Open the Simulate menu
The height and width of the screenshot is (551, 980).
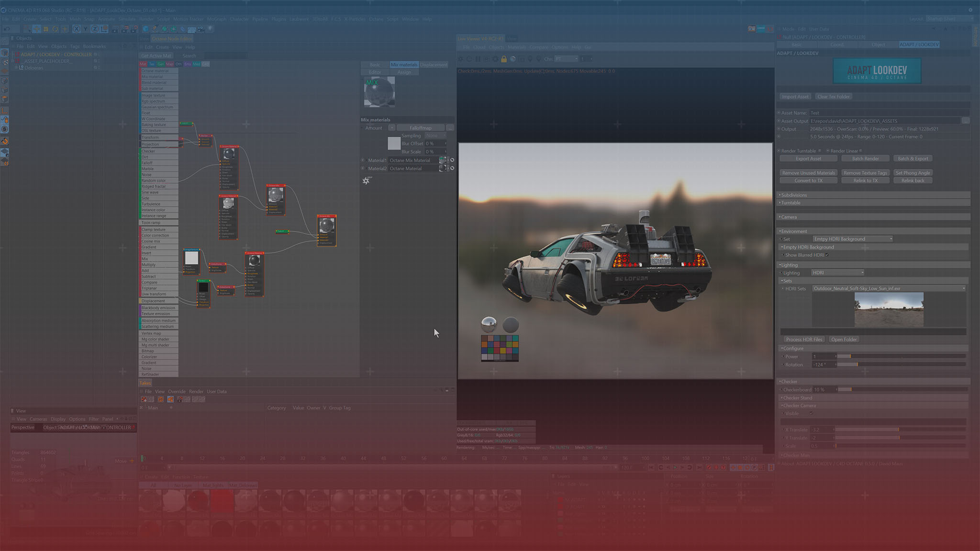pos(127,19)
